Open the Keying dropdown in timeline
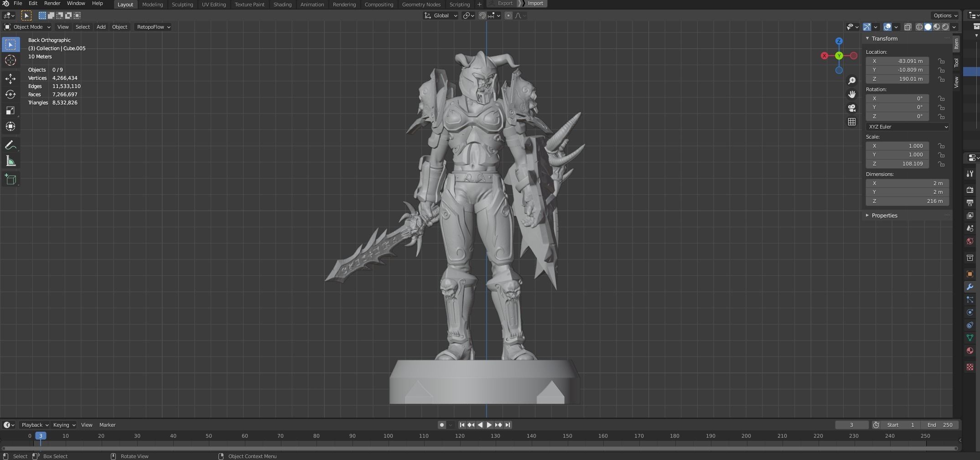The width and height of the screenshot is (980, 460). click(x=64, y=425)
